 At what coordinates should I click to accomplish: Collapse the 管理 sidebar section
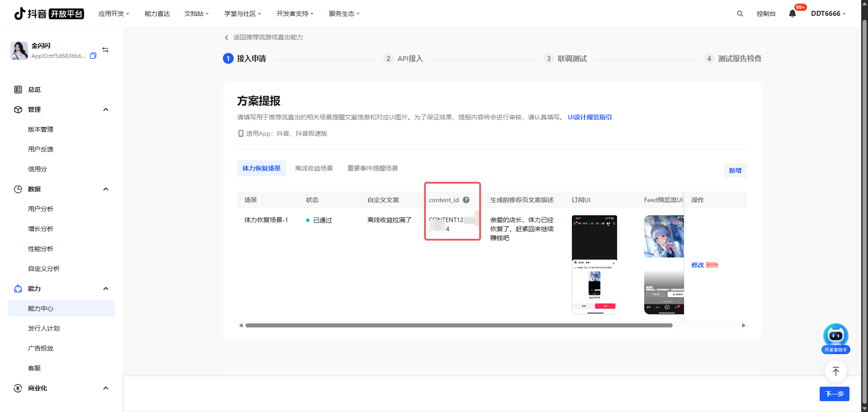pyautogui.click(x=106, y=109)
